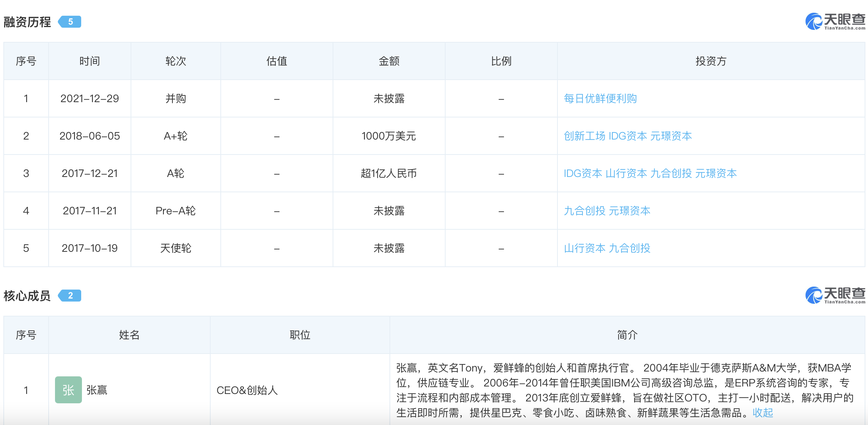Click 未披露 in the Pre-A轮 row
This screenshot has width=868, height=425.
pyautogui.click(x=389, y=211)
